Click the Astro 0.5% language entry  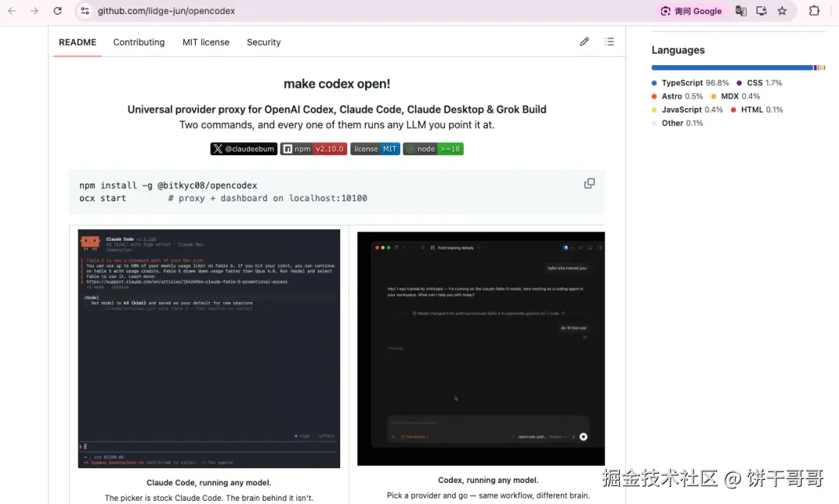[677, 96]
